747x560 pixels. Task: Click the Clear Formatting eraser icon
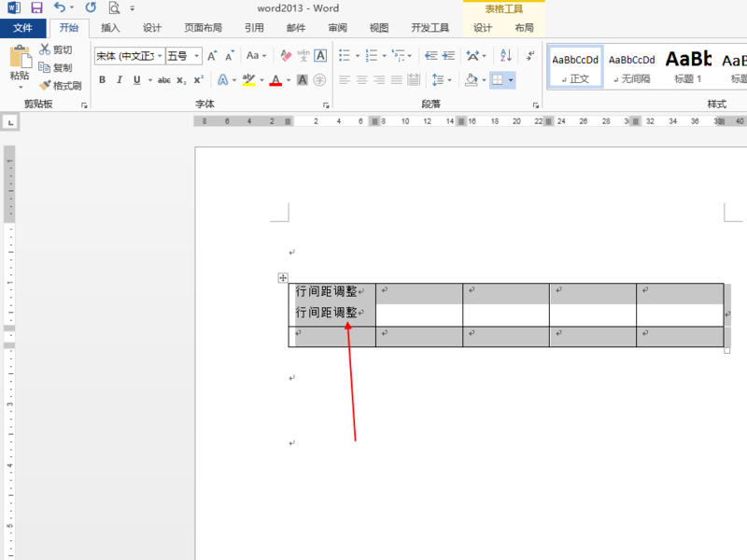(286, 56)
